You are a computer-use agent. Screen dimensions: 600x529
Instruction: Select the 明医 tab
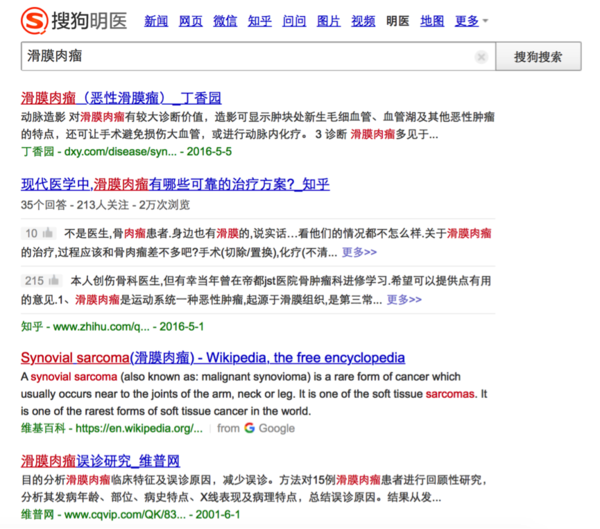tap(398, 21)
